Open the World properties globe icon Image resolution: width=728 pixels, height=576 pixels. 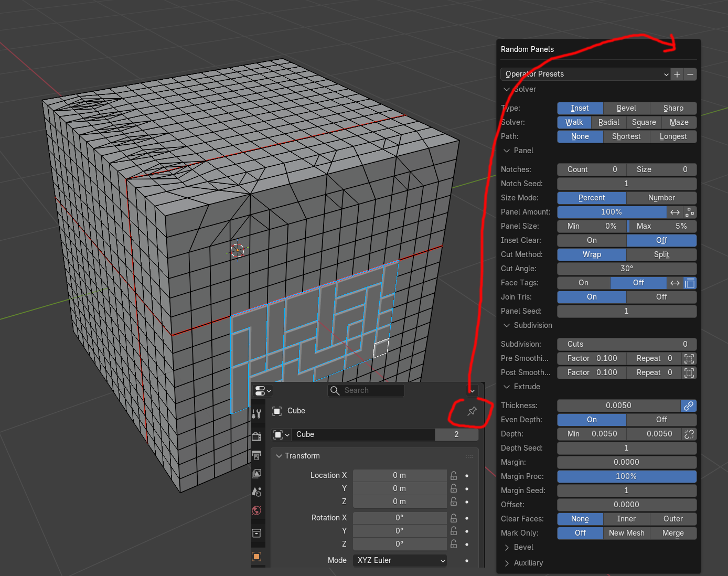coord(256,510)
